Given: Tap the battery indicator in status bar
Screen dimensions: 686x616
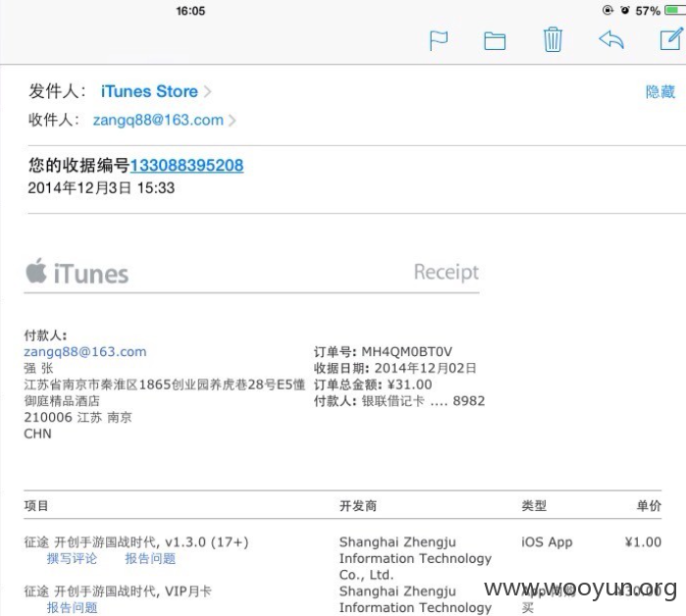Looking at the screenshot, I should [x=675, y=10].
